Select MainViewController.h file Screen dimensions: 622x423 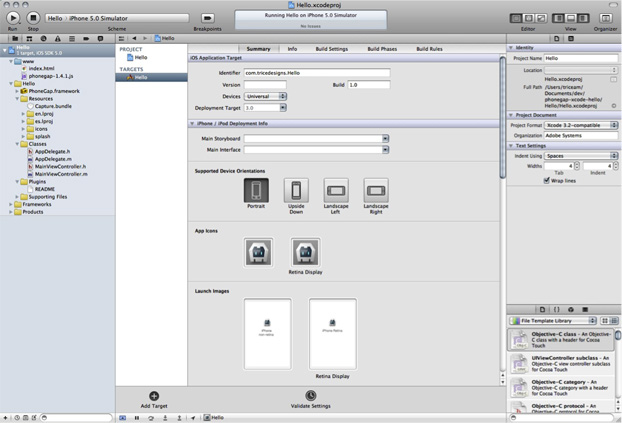click(60, 167)
